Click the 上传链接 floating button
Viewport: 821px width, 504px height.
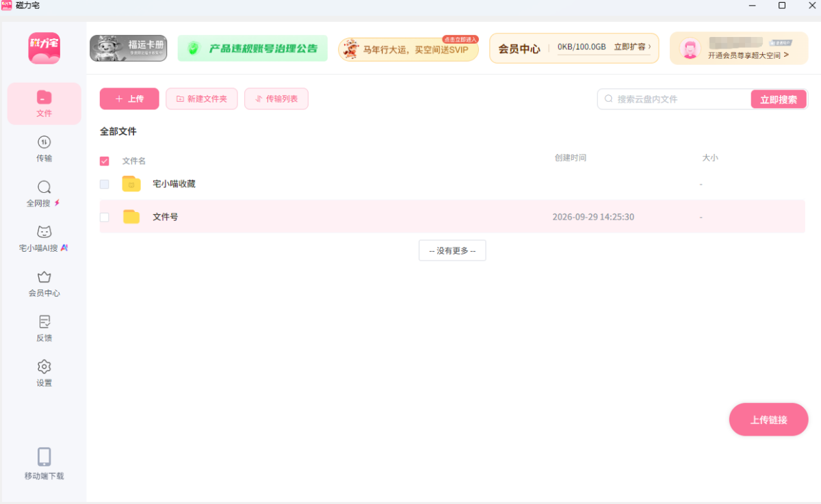coord(769,420)
